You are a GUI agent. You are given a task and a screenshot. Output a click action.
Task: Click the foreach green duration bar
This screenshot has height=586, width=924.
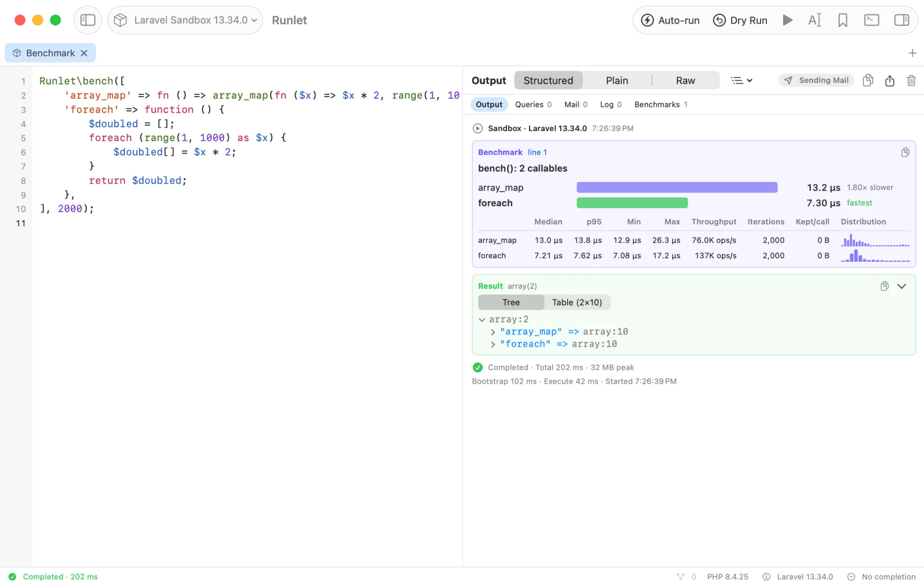click(632, 203)
